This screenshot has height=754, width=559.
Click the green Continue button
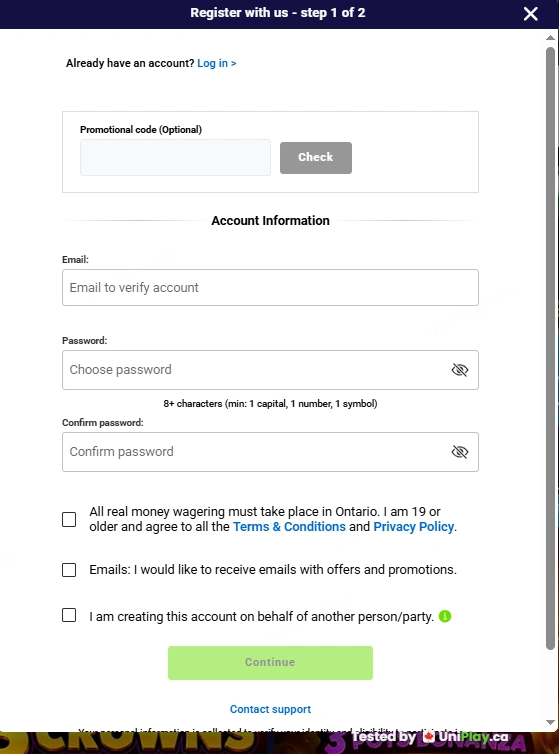[270, 663]
